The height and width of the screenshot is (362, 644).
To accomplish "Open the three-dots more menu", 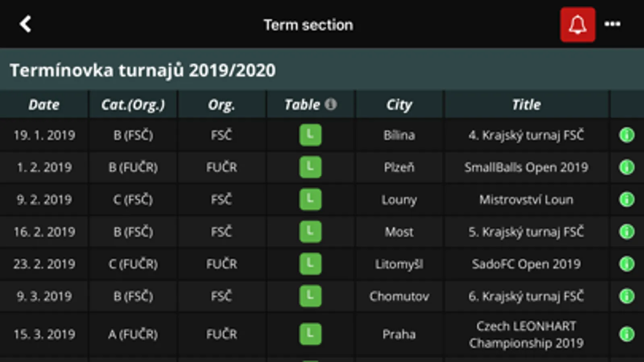I will (612, 24).
